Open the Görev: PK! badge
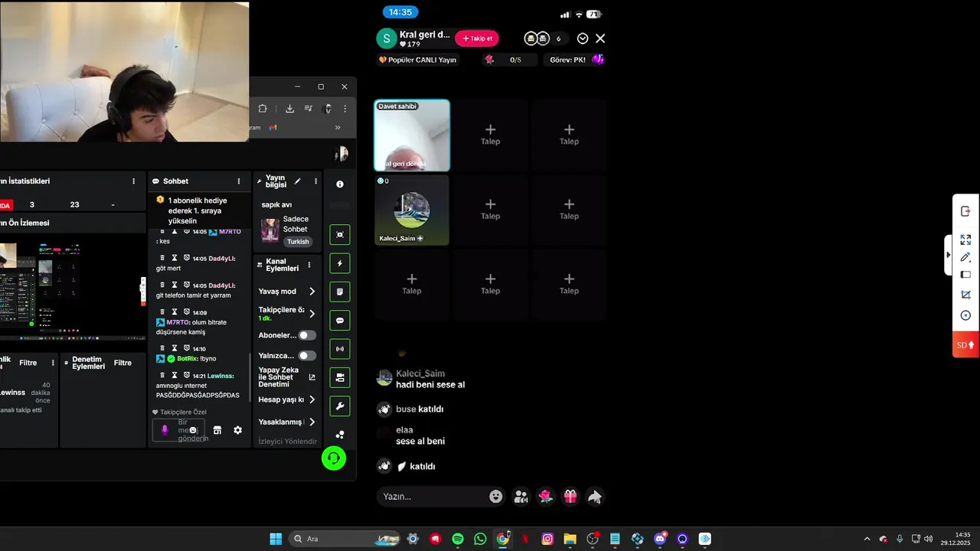The width and height of the screenshot is (980, 551). [576, 60]
